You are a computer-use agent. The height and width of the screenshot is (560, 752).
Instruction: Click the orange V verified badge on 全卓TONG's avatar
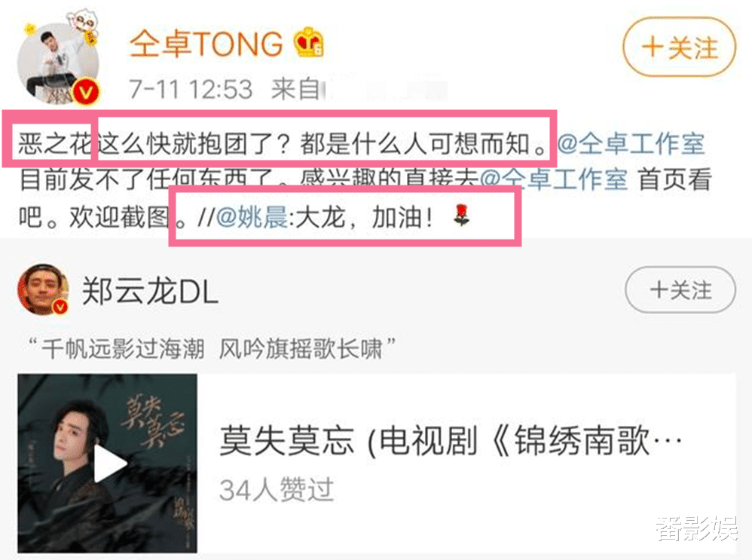click(x=86, y=92)
